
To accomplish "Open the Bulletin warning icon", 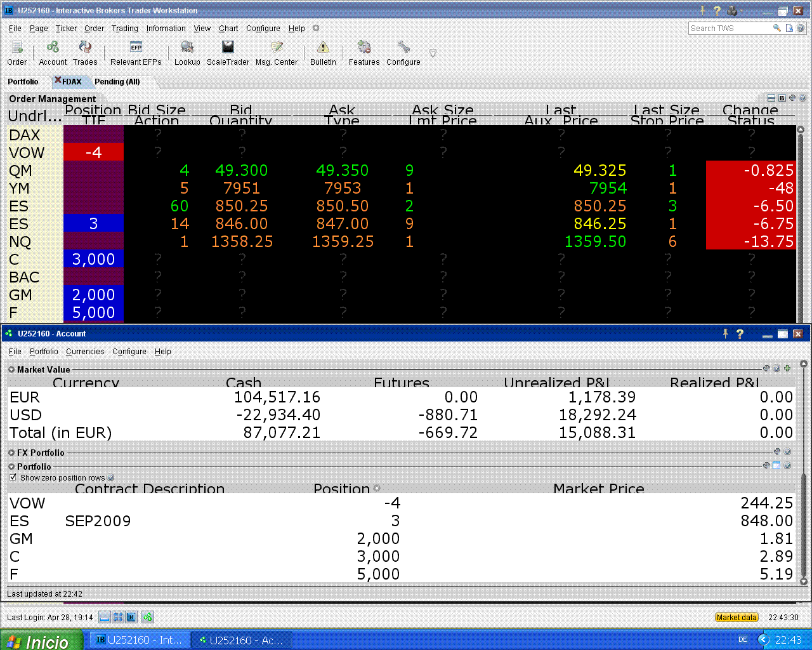I will [323, 48].
